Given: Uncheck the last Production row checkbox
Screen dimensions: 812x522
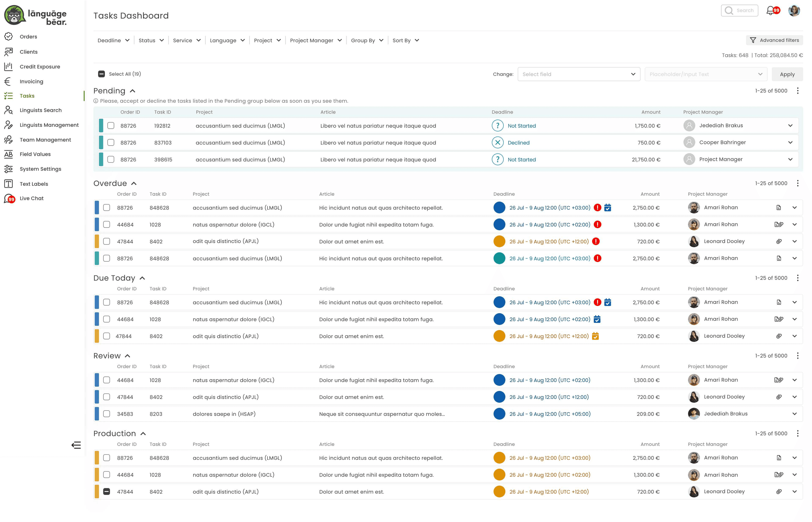Looking at the screenshot, I should 106,491.
